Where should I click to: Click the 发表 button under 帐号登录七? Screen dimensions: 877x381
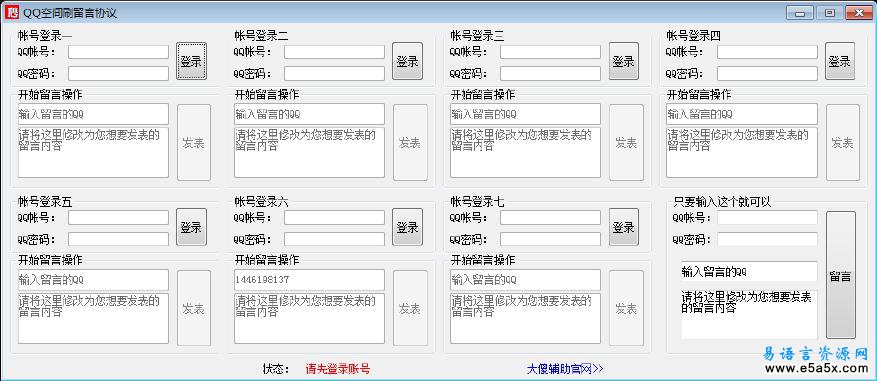click(x=626, y=308)
